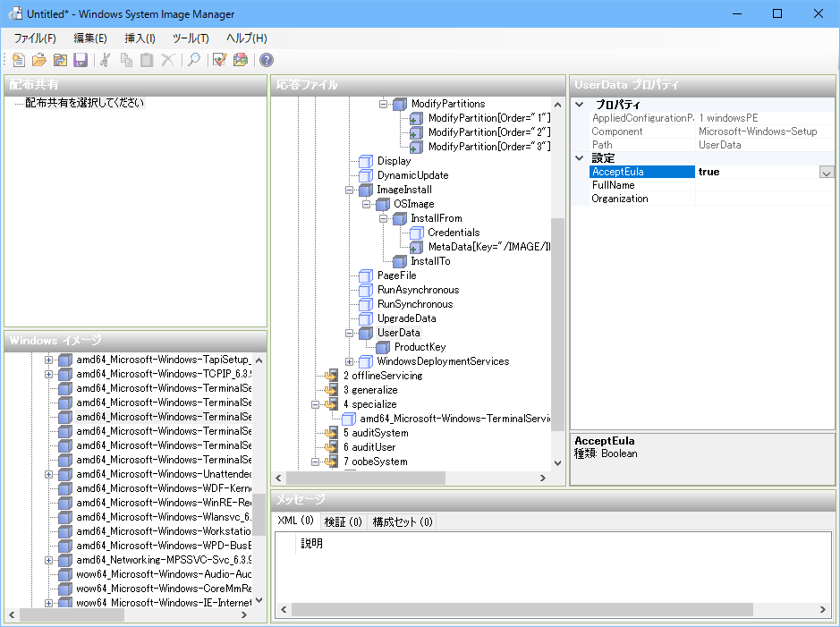Open Help via question mark icon
Screen dimensions: 840x627
(x=267, y=60)
